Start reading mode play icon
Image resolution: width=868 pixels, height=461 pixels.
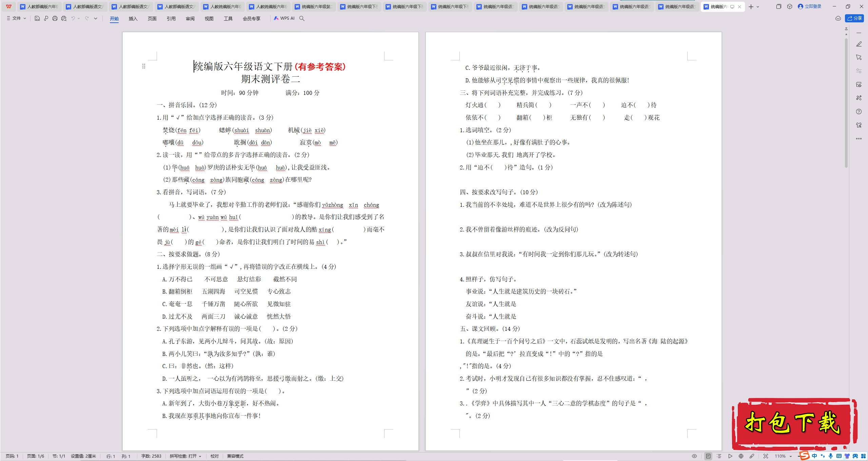[730, 456]
